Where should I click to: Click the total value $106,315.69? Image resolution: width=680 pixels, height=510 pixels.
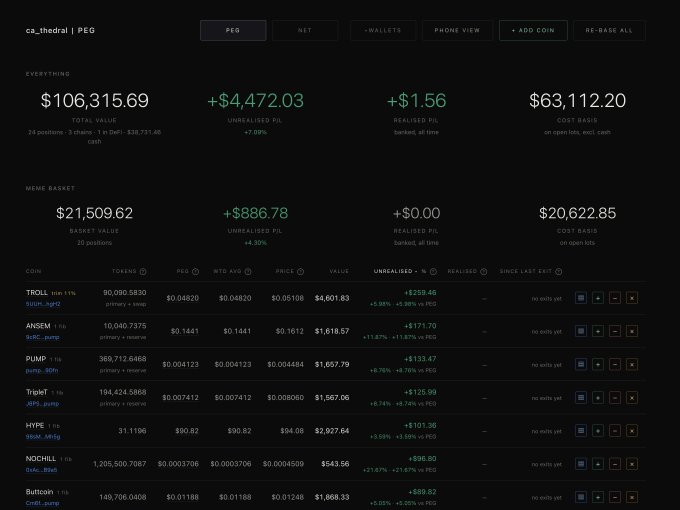coord(95,101)
